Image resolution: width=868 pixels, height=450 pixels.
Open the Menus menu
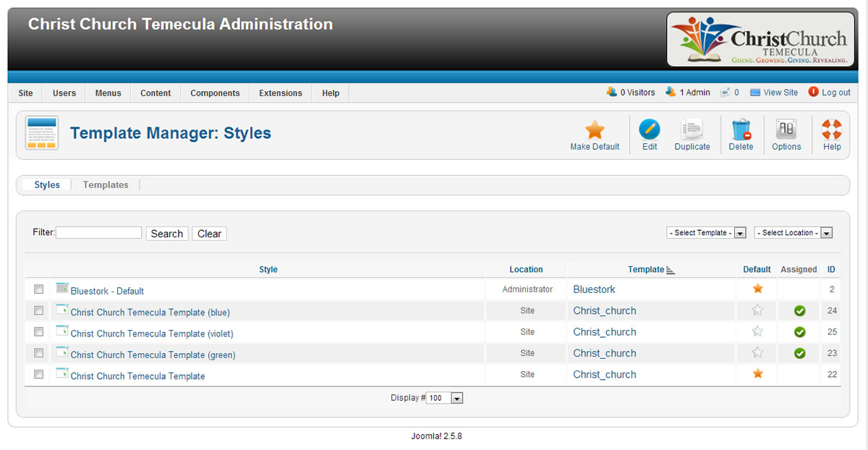109,93
